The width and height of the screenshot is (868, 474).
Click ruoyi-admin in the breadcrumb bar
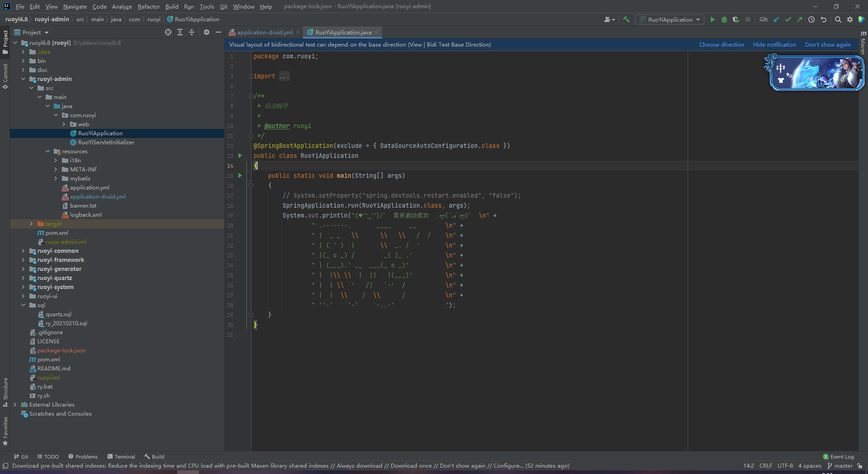52,19
